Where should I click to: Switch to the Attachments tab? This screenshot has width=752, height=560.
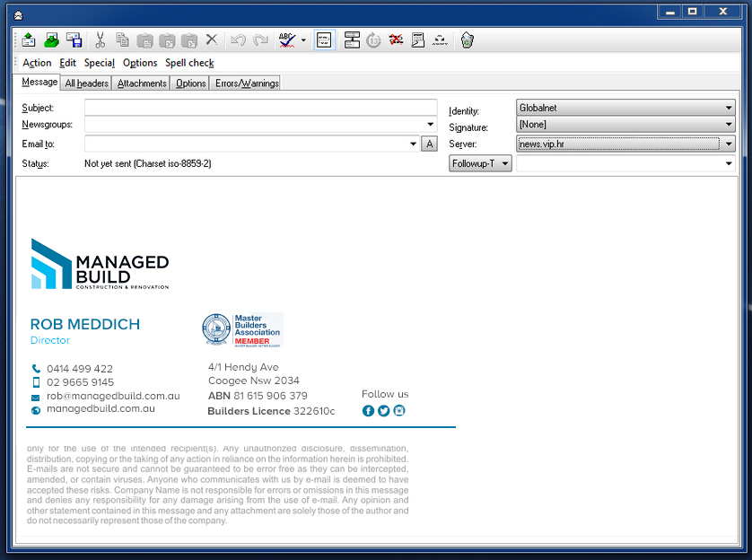[142, 83]
